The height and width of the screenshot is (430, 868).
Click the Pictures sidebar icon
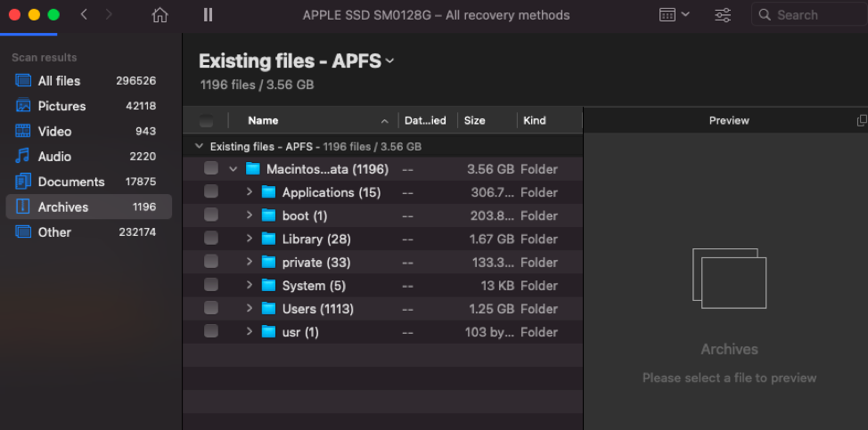(x=23, y=106)
